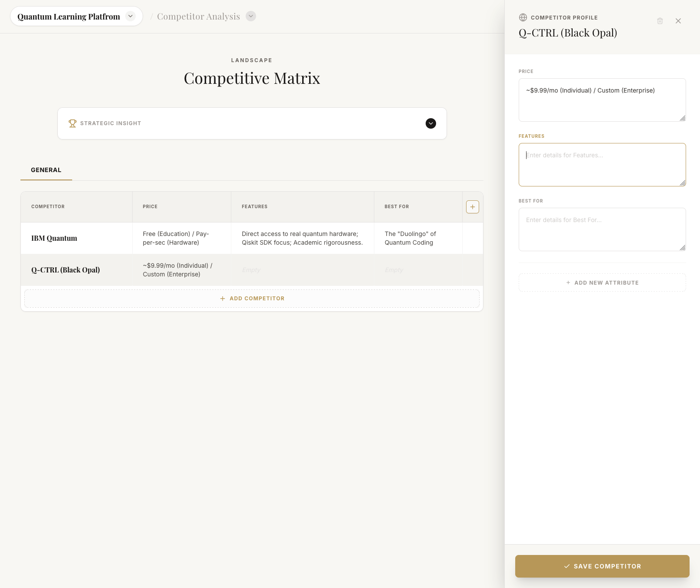Viewport: 700px width, 588px height.
Task: Click IBM Quantum price cell
Action: (x=182, y=238)
